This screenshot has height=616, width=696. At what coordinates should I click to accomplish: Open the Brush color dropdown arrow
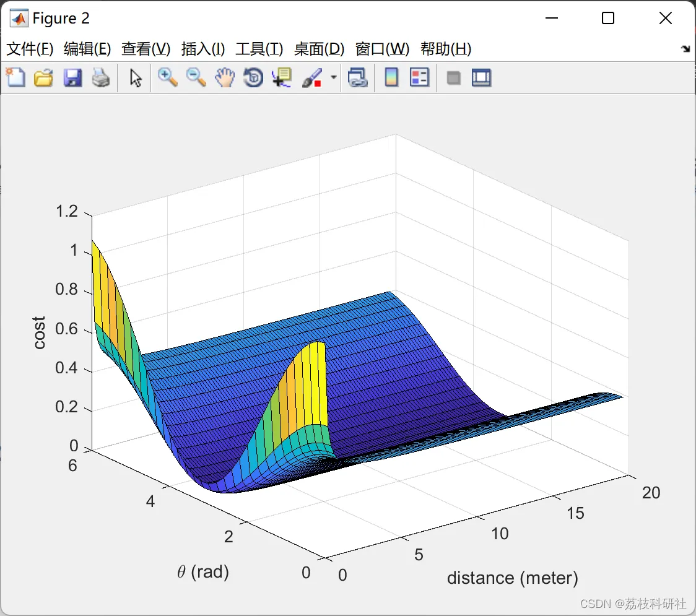(333, 77)
